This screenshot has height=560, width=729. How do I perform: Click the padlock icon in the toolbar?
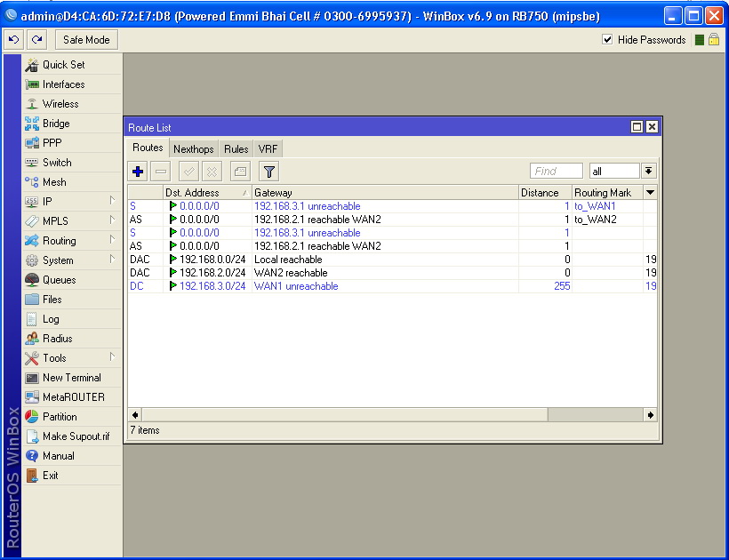coord(714,39)
